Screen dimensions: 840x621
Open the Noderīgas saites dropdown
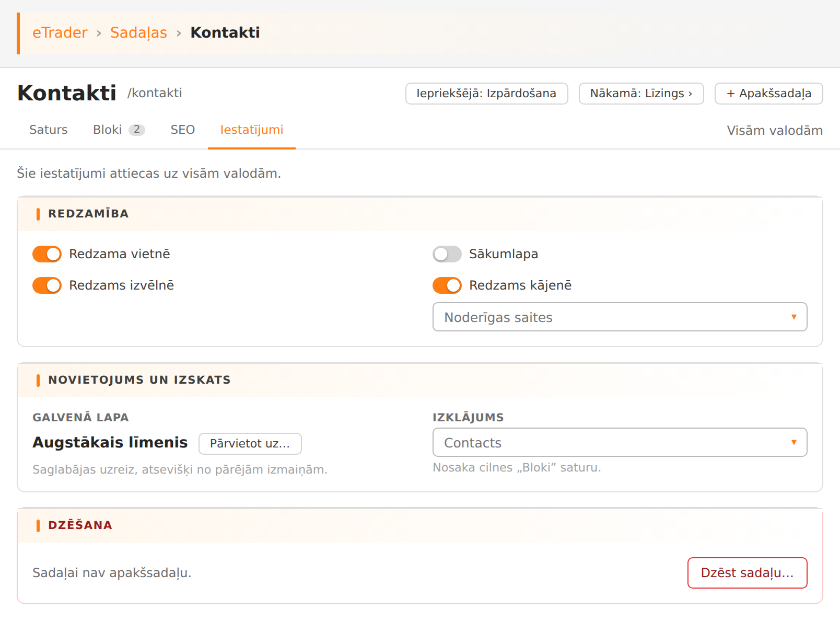(620, 317)
